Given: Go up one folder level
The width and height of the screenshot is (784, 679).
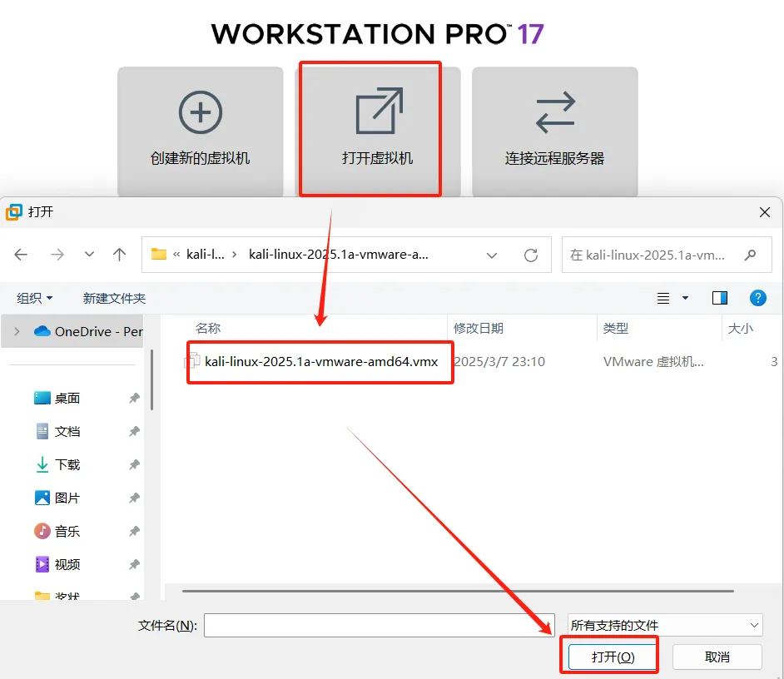Looking at the screenshot, I should click(119, 255).
